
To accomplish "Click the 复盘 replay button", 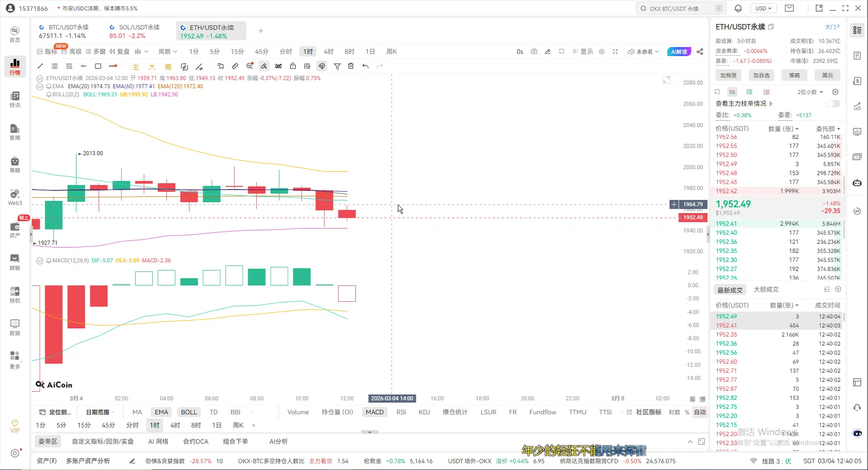I will tap(119, 52).
